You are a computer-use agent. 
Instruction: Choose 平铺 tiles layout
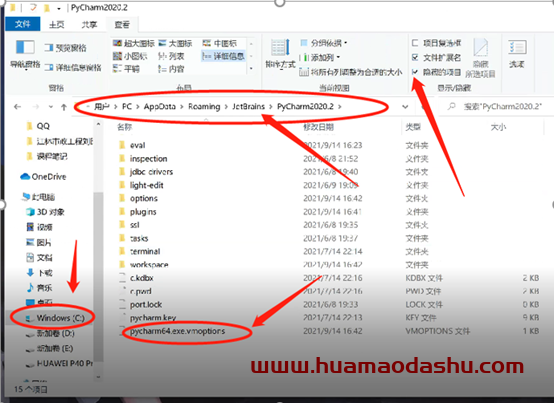click(x=126, y=69)
